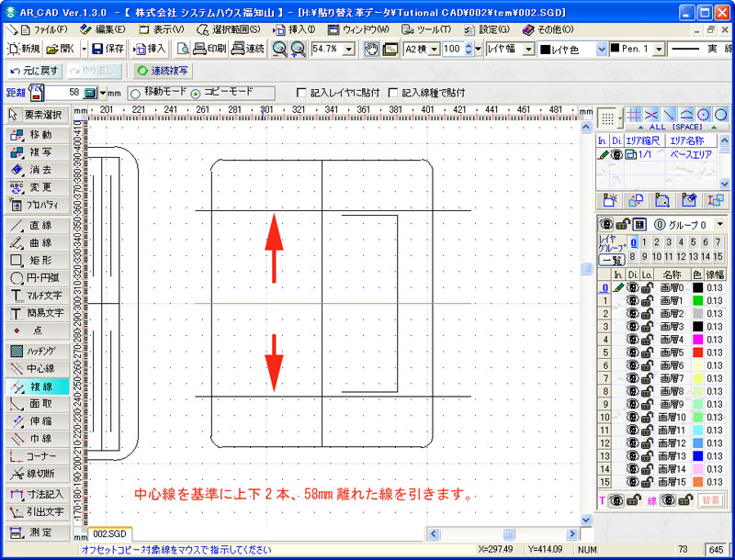Toggle visibility eye for 画層1
Image resolution: width=735 pixels, height=560 pixels.
click(x=633, y=300)
